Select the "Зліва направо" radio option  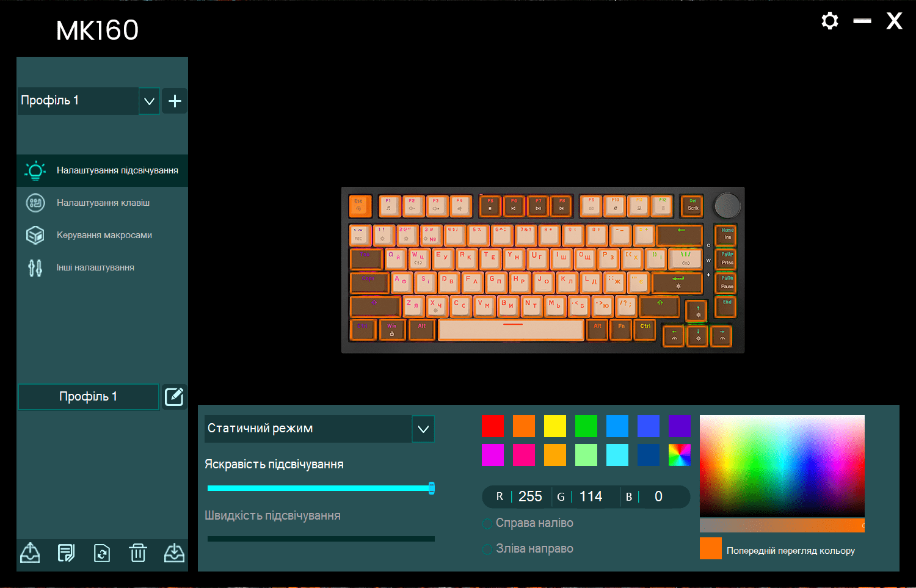tap(487, 550)
